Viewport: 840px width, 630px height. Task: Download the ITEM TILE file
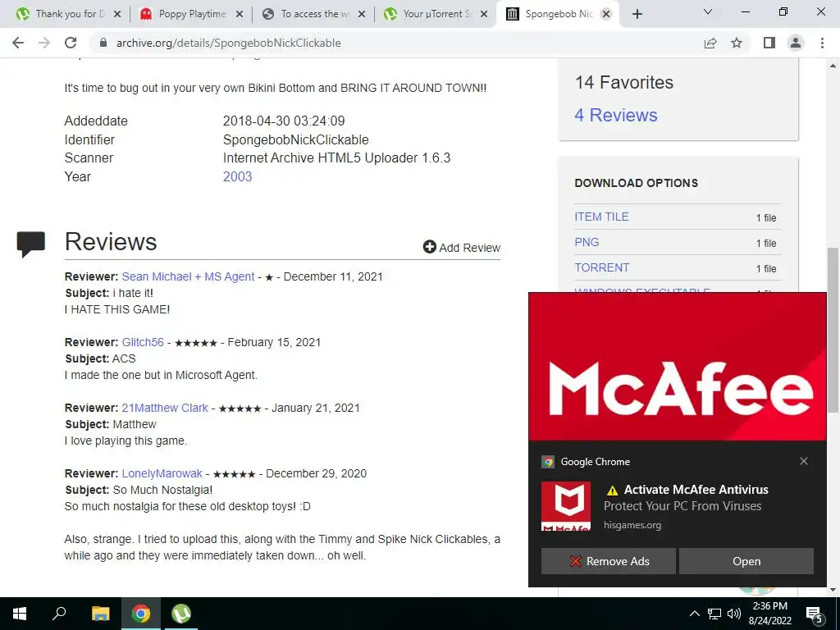point(601,217)
